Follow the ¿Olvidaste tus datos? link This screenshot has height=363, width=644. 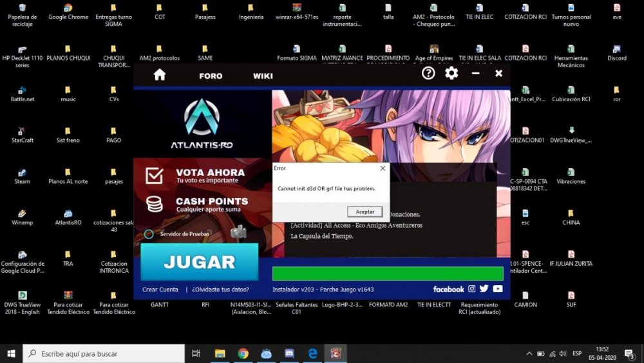coord(220,289)
